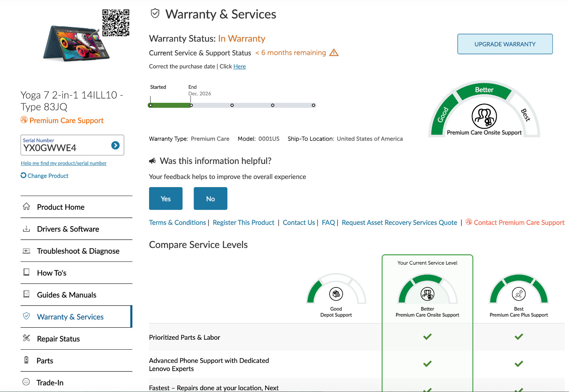Screen dimensions: 569x392
Task: Open the FAQ link
Action: pos(328,222)
